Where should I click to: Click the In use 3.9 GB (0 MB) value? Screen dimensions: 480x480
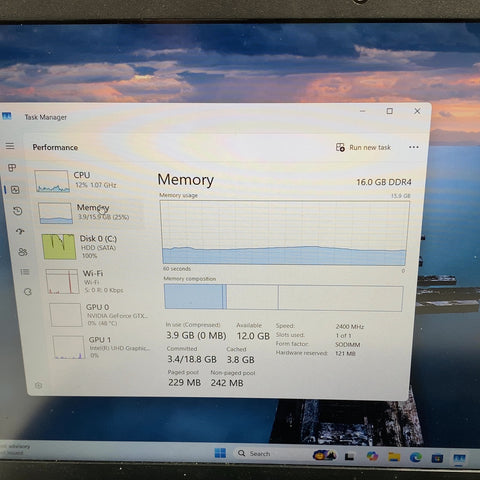[x=196, y=335]
